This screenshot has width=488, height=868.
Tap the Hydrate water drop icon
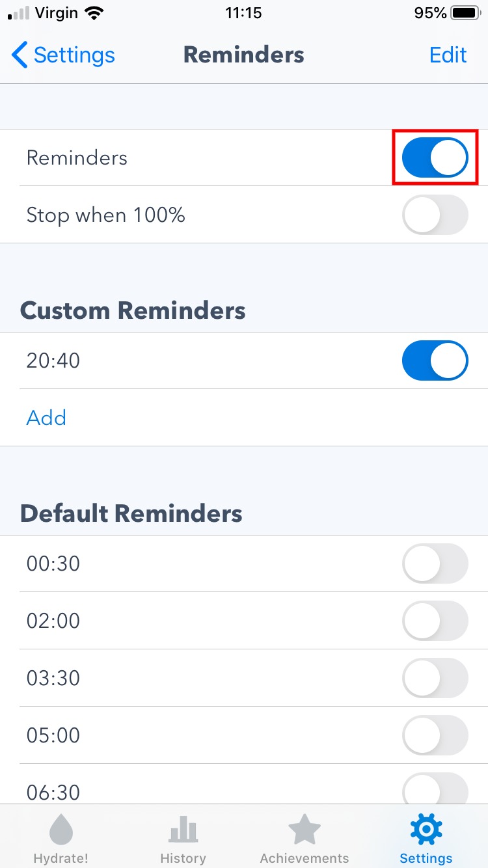[x=61, y=831]
